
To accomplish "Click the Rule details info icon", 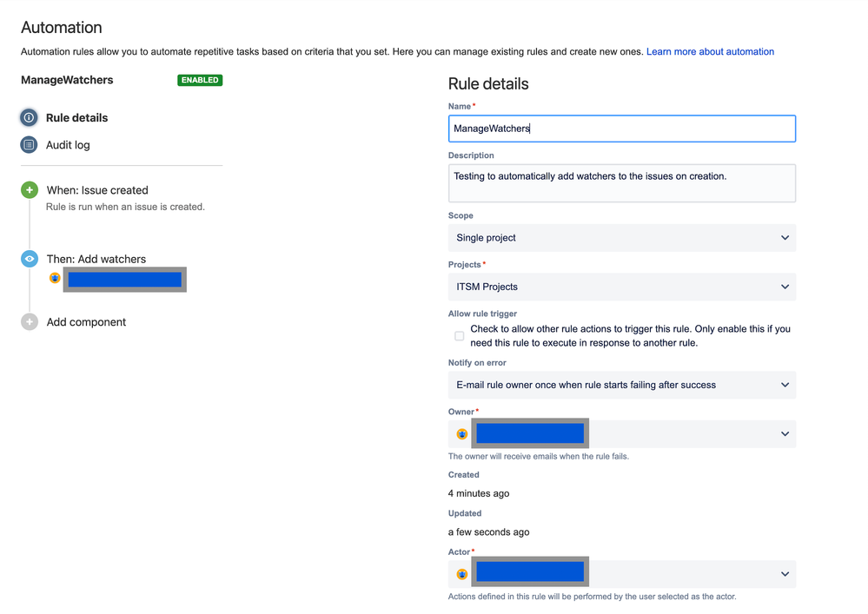I will (29, 117).
